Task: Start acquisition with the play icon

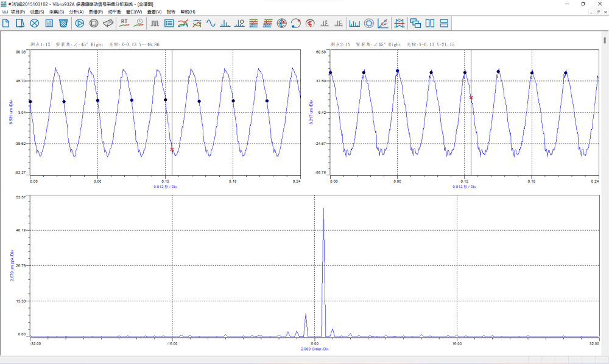Action: (80, 23)
